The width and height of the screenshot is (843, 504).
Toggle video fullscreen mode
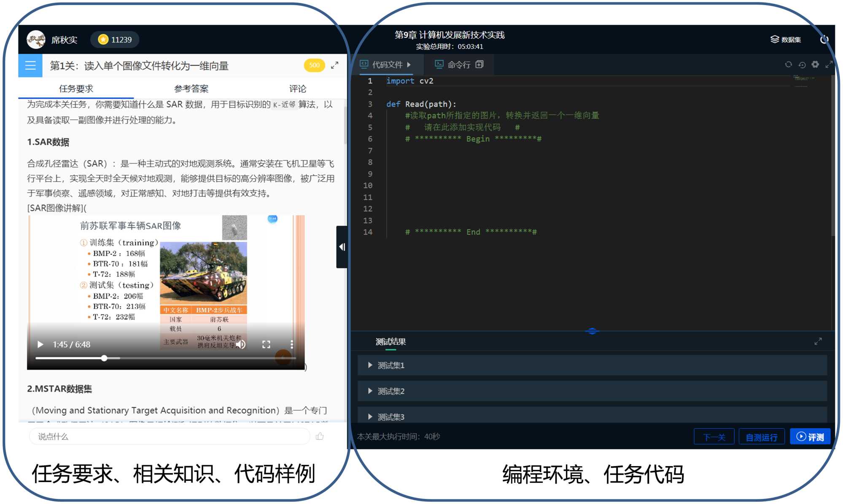pyautogui.click(x=266, y=344)
